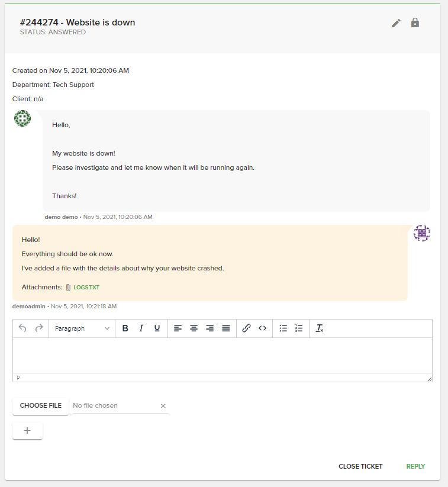Image resolution: width=448 pixels, height=487 pixels.
Task: Click the pencil edit icon for the ticket
Action: pos(395,22)
